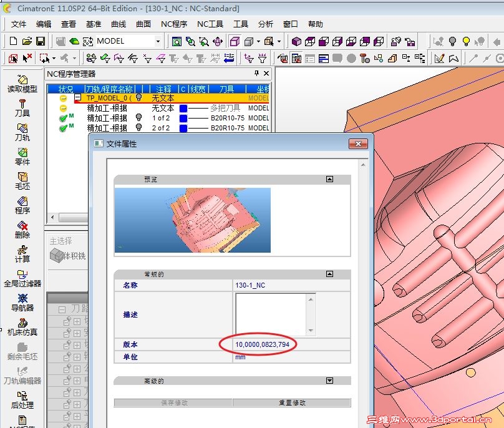Open the 全局过滤器 global filter icon
Image resolution: width=504 pixels, height=428 pixels.
(x=22, y=278)
